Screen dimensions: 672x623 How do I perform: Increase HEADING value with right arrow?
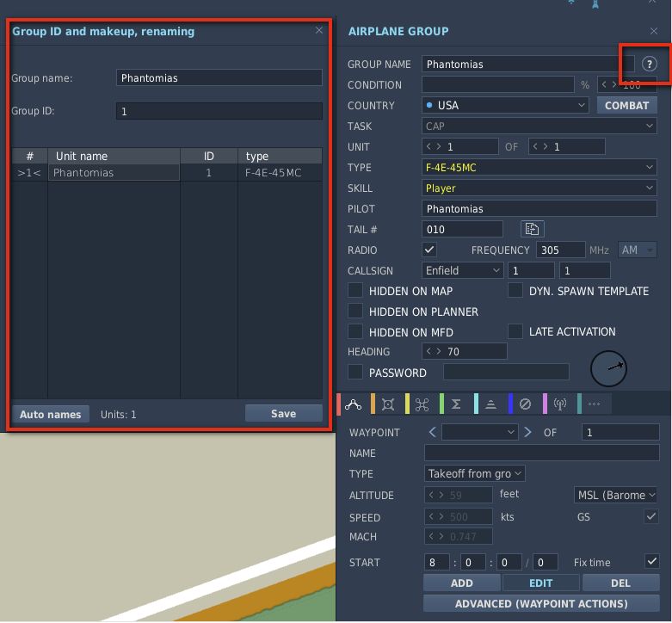[439, 351]
